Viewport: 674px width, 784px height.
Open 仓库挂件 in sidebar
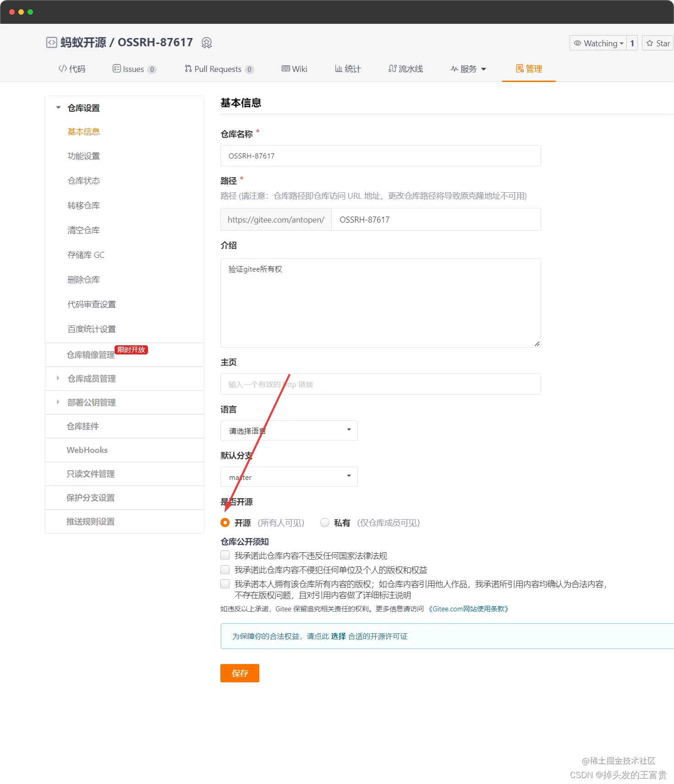(x=82, y=426)
